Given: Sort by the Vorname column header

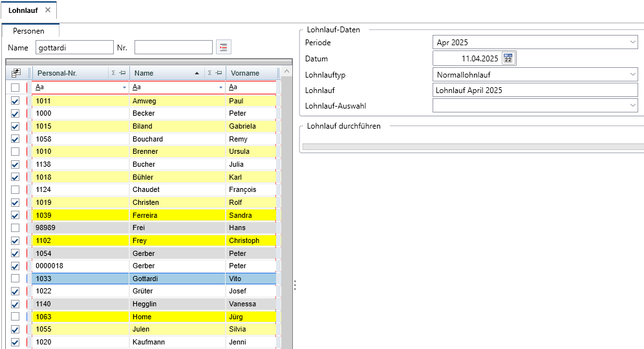Looking at the screenshot, I should tap(245, 73).
